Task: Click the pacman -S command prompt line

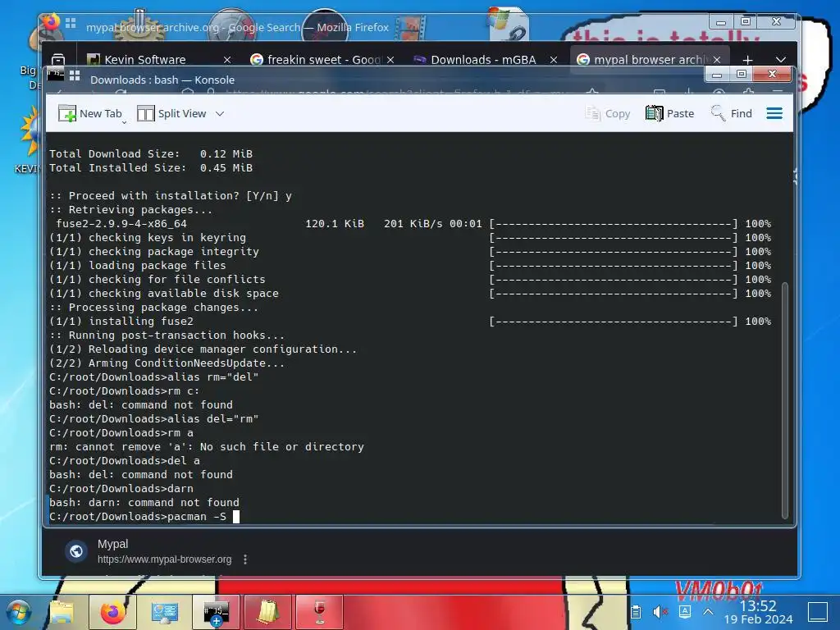Action: [x=144, y=517]
